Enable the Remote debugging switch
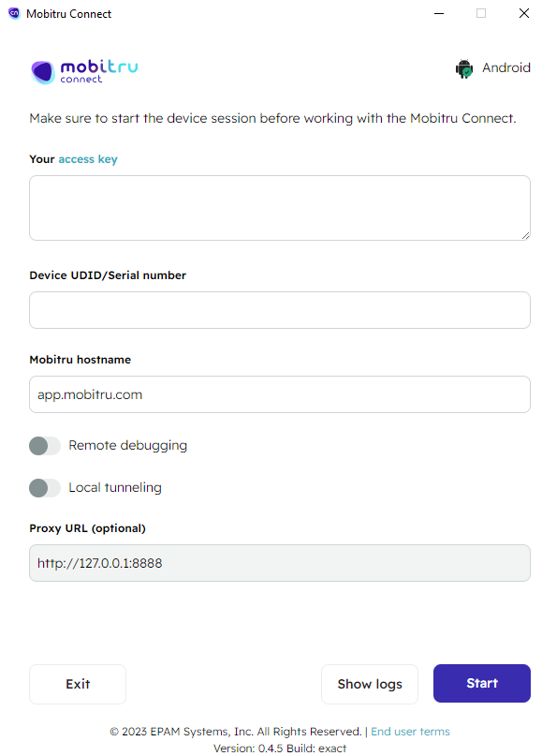The width and height of the screenshot is (542, 756). tap(45, 446)
